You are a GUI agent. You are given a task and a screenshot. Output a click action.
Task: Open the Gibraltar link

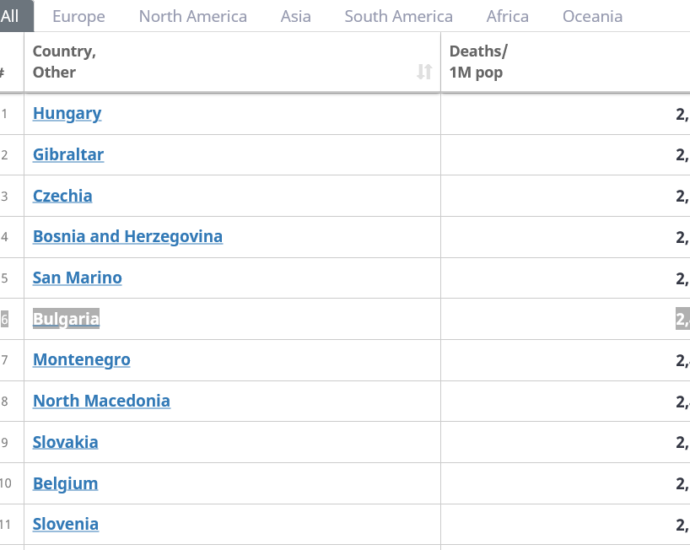[68, 154]
